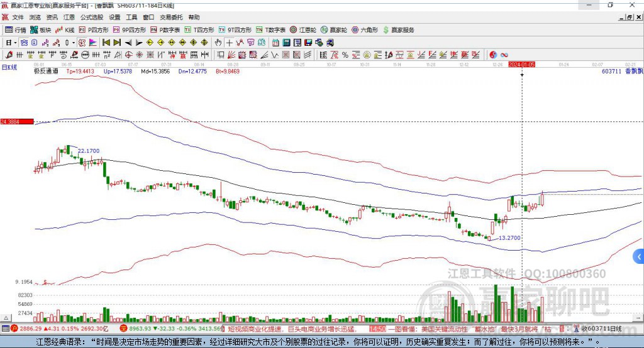Image resolution: width=644 pixels, height=348 pixels.
Task: Click the 22.1700 high price label
Action: point(89,151)
